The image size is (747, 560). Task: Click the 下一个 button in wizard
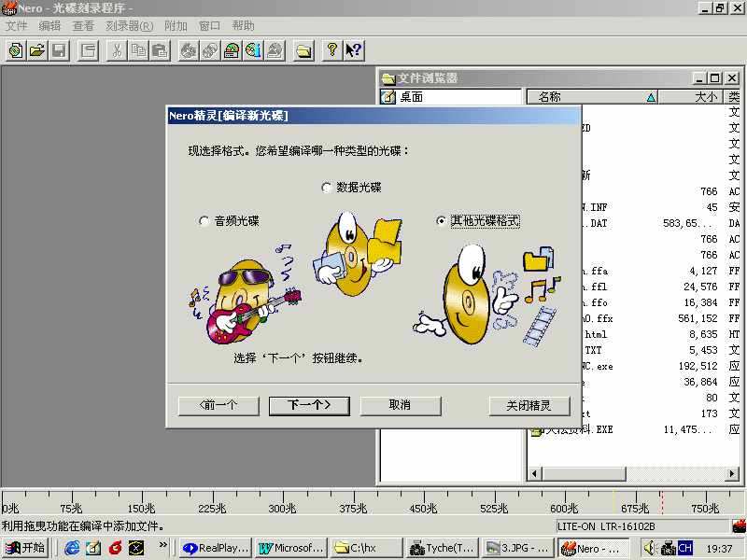click(x=308, y=405)
